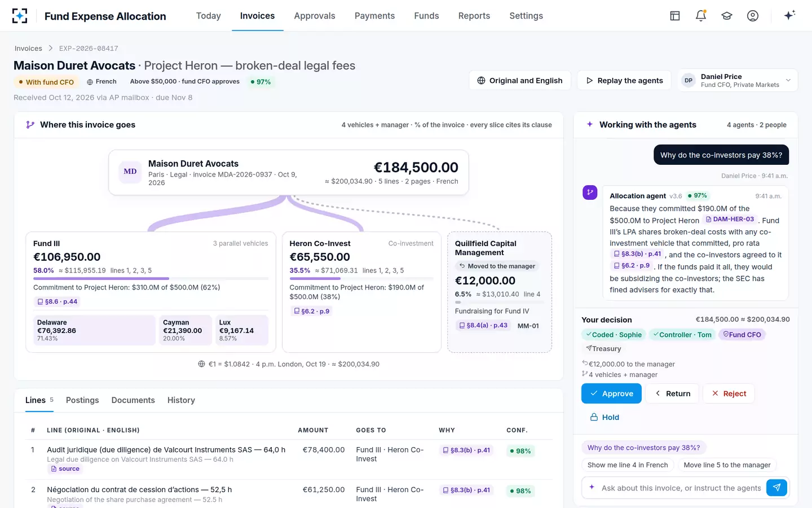Send the message with the paper plane button
This screenshot has width=812, height=508.
click(776, 488)
